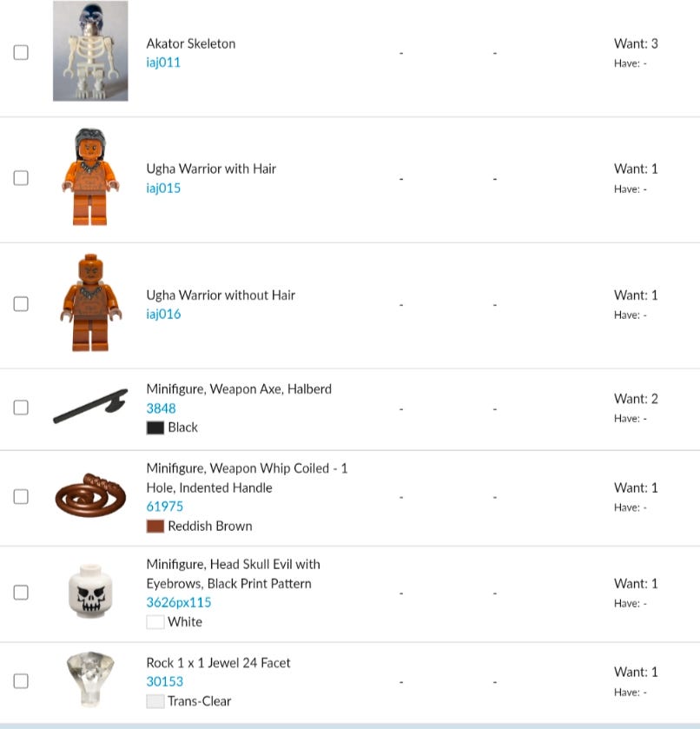The image size is (700, 729).
Task: Select the Ugha Warrior with Hair checkbox
Action: click(x=21, y=177)
